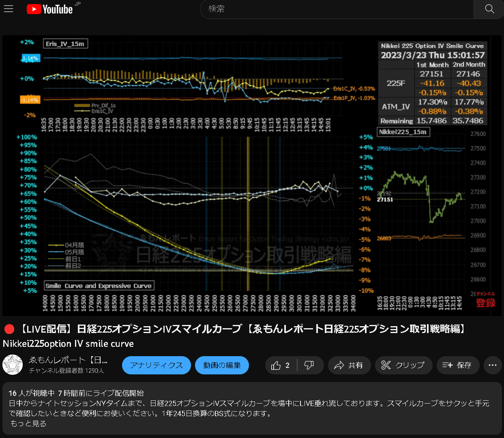Save video with 保存 button
The height and width of the screenshot is (438, 504).
click(458, 365)
